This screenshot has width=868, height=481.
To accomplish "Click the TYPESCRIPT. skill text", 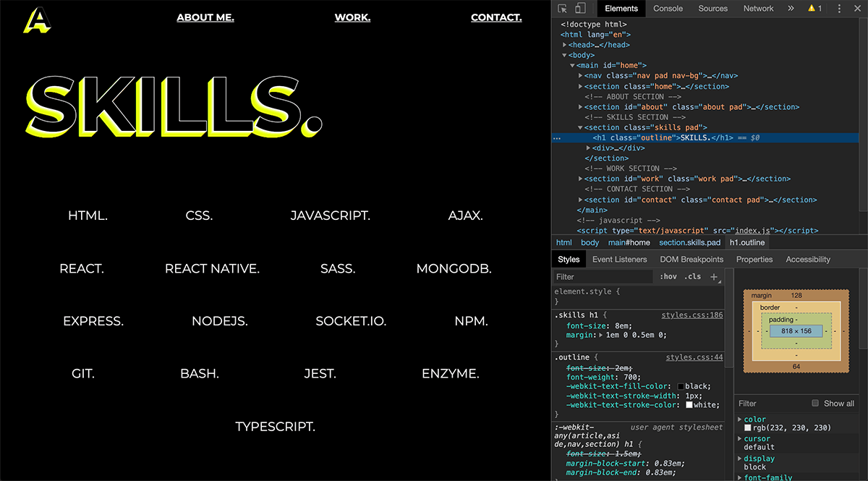I will click(276, 427).
